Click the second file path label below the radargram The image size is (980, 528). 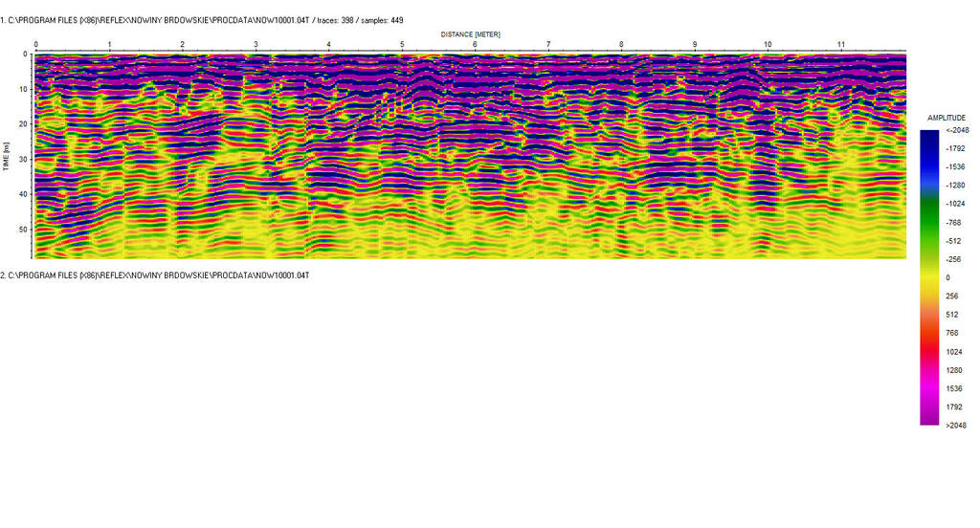click(x=155, y=275)
